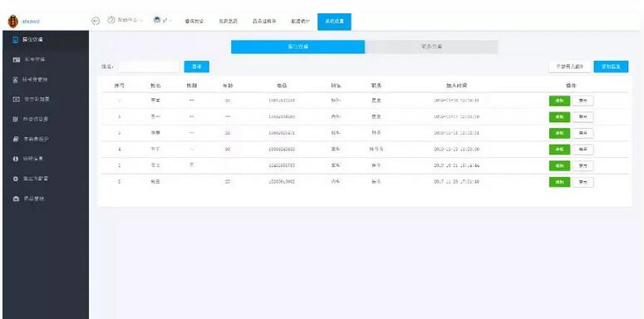The width and height of the screenshot is (644, 319).
Task: Select the highlighted blue top navigation tab
Action: pyautogui.click(x=334, y=22)
